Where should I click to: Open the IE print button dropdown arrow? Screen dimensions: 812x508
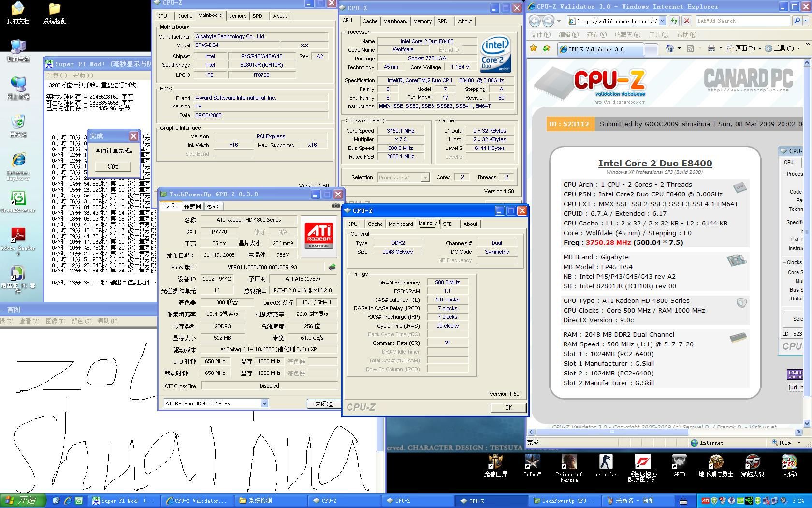coord(720,48)
